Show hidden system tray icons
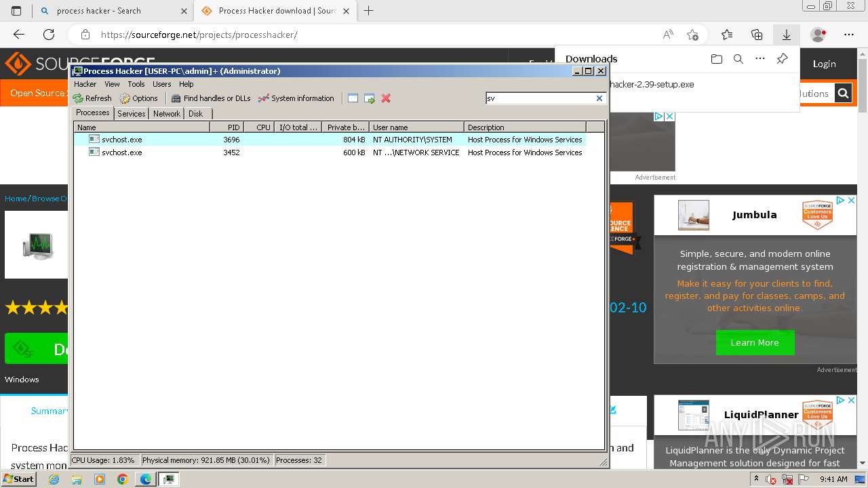Screen dimensions: 868x488 tap(757, 479)
